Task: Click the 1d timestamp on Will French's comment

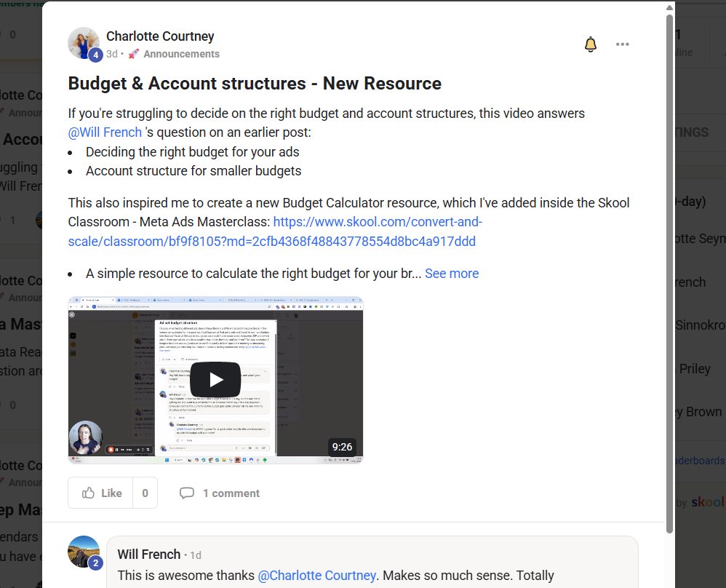Action: [x=196, y=555]
